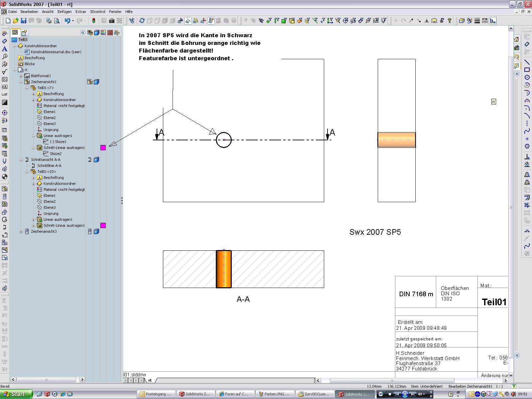This screenshot has width=532, height=399.
Task: Collapse the display pane with double chevron
Action: [82, 33]
